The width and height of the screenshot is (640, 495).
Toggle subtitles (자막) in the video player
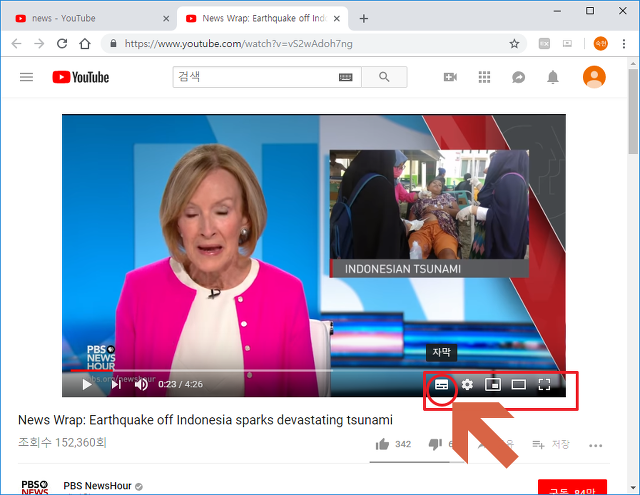coord(442,384)
